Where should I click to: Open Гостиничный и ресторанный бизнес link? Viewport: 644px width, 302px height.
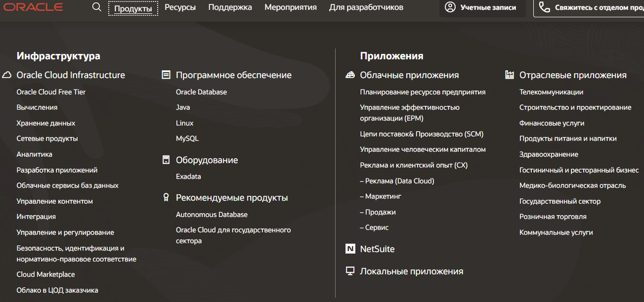click(579, 170)
